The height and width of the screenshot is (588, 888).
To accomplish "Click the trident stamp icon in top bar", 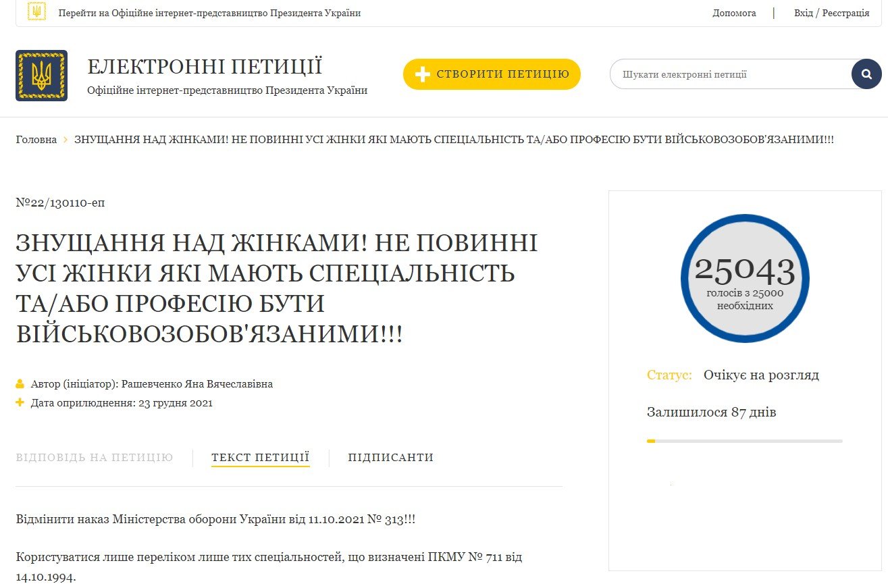I will [36, 12].
